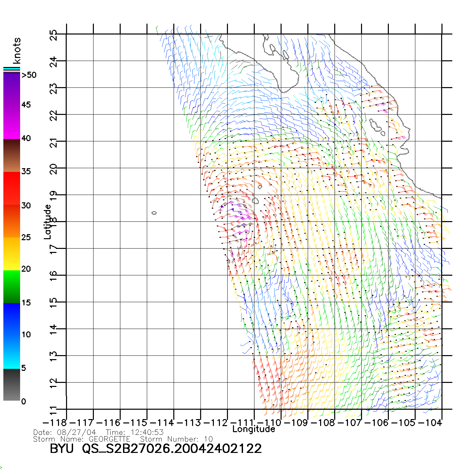
Task: Select the -104 longitude tick label
Action: 430,422
